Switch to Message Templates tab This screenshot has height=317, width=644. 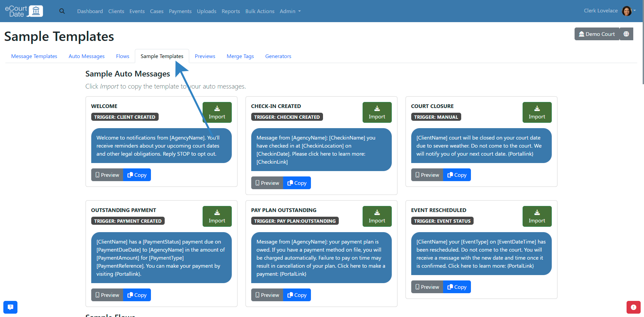coord(34,56)
